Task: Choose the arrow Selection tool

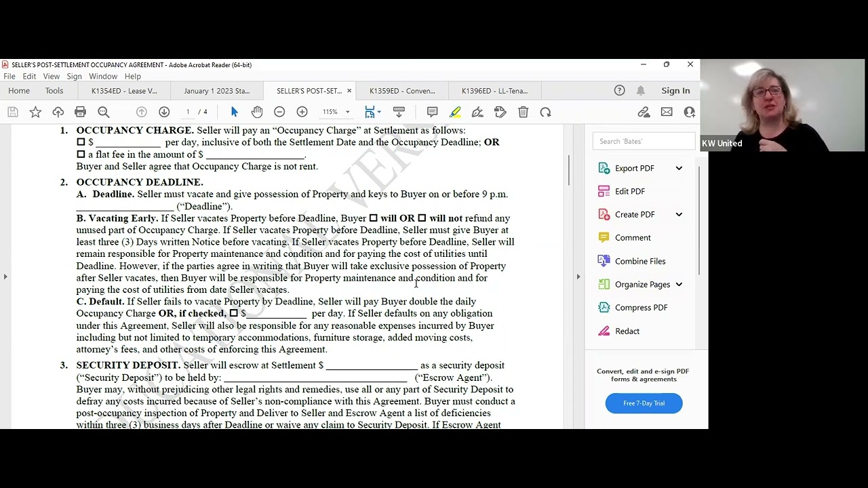Action: [x=234, y=112]
